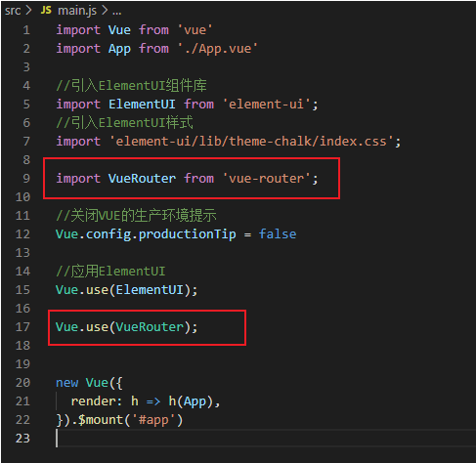
Task: Click import keyword on line 7
Action: pyautogui.click(x=78, y=142)
